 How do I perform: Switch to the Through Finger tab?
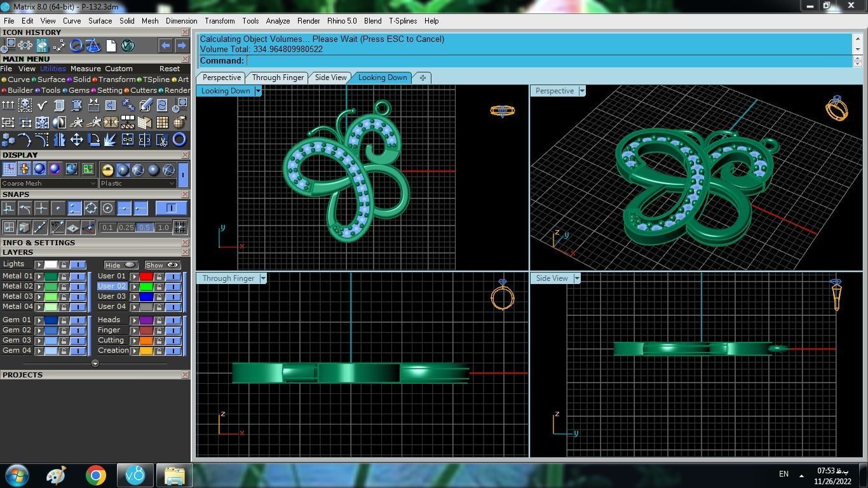coord(278,78)
